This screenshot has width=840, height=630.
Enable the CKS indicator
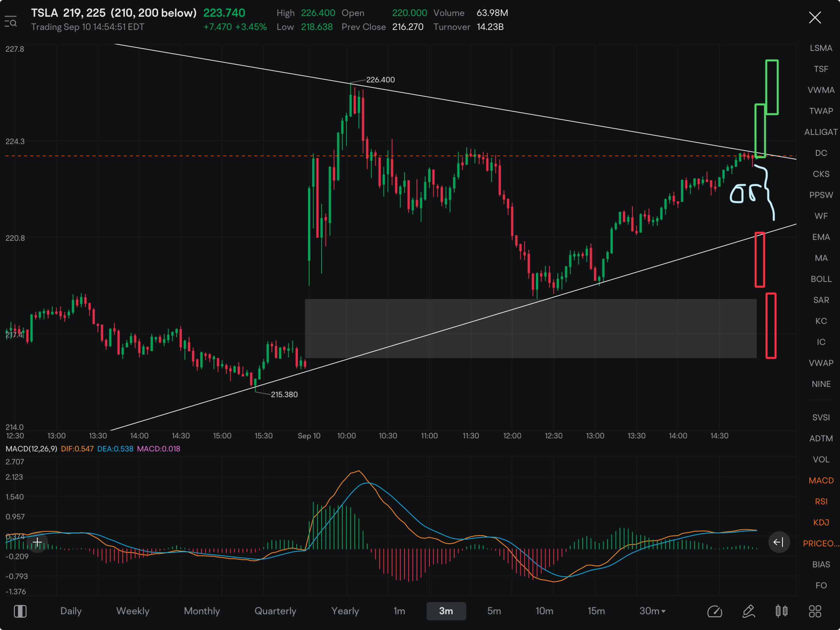[x=821, y=174]
